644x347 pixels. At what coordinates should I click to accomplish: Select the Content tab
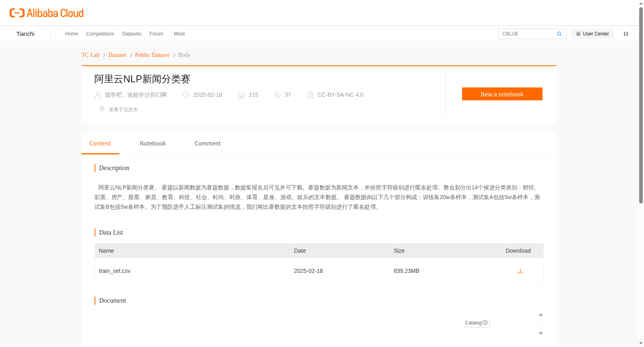click(100, 143)
